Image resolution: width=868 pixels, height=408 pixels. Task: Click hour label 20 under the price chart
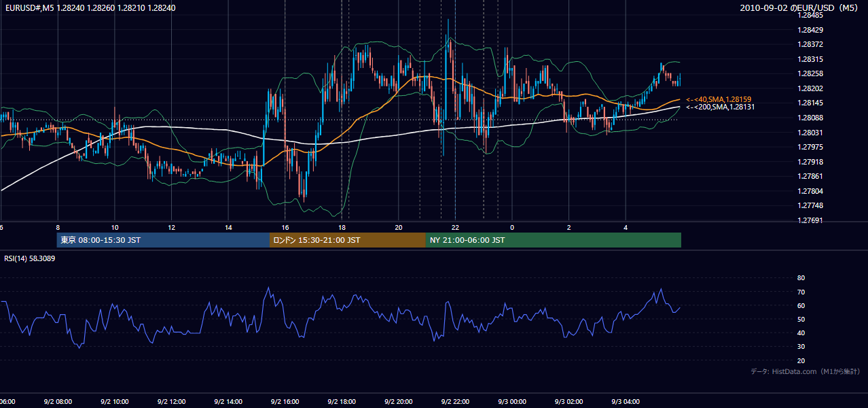399,228
